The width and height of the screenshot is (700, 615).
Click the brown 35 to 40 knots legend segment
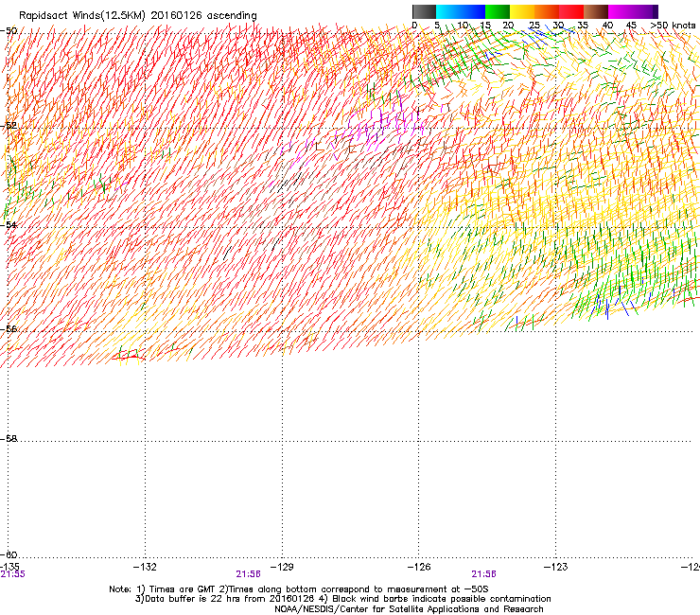[x=596, y=11]
